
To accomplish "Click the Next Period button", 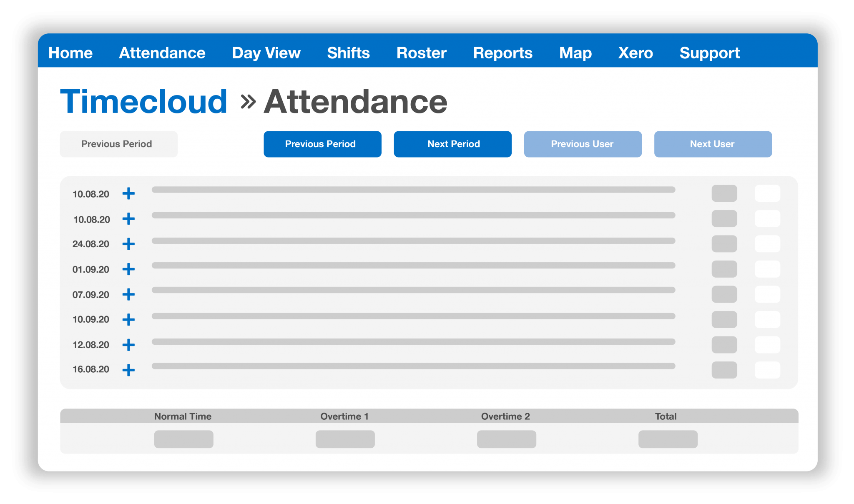I will 452,144.
